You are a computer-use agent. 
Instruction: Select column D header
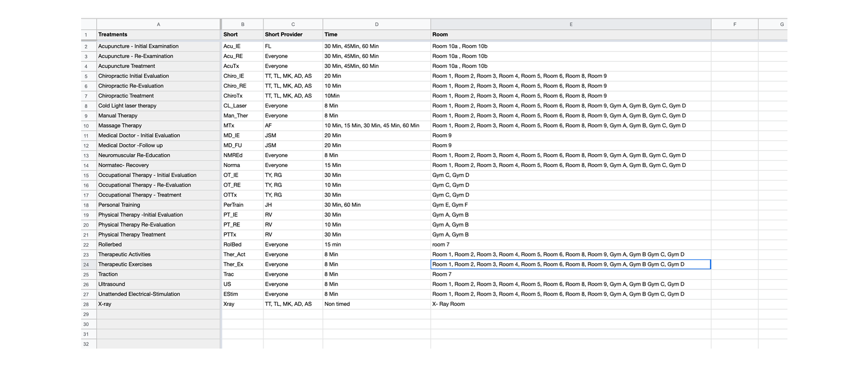click(377, 24)
